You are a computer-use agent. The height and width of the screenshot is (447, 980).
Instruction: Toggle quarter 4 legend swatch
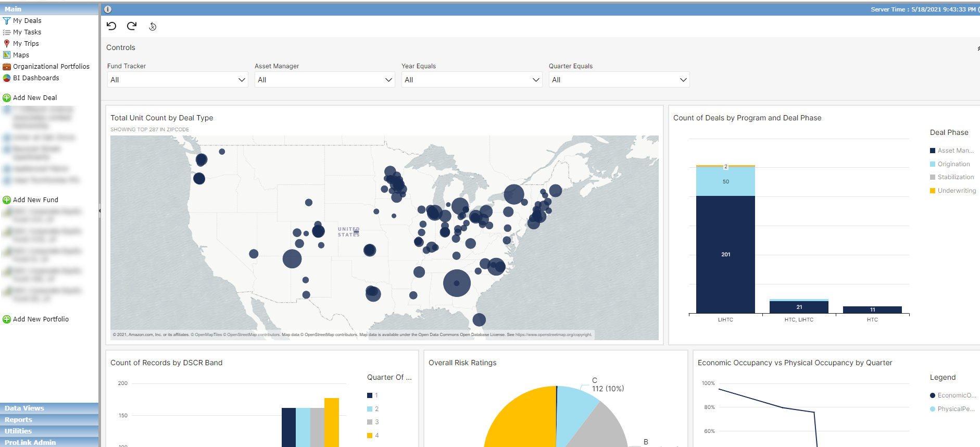(370, 436)
